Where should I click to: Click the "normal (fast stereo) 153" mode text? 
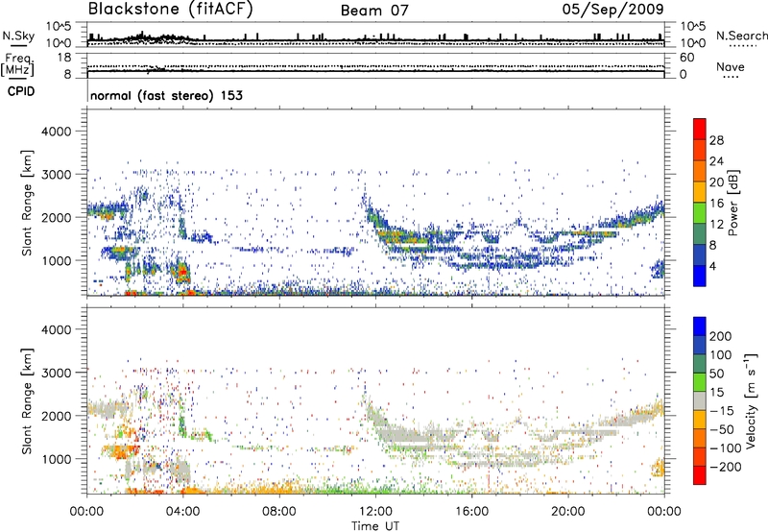166,96
